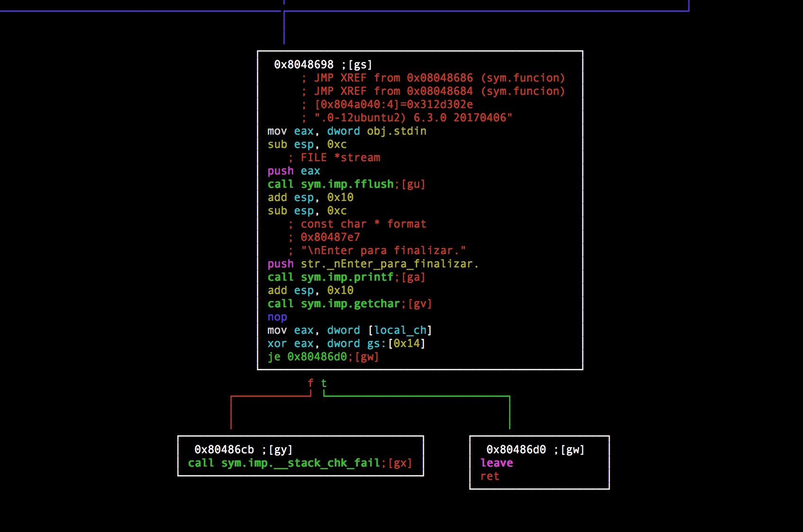Screen dimensions: 803x532
Task: Select the obj.stdin operand
Action: [x=396, y=131]
